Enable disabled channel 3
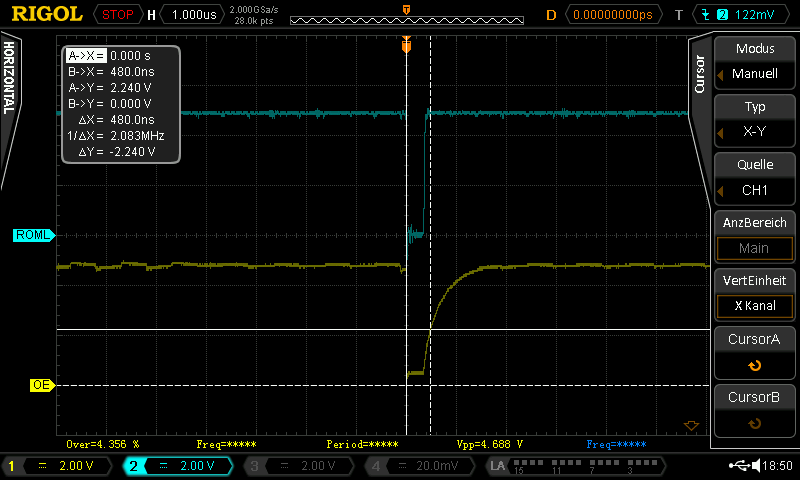This screenshot has height=480, width=800. pos(297,466)
